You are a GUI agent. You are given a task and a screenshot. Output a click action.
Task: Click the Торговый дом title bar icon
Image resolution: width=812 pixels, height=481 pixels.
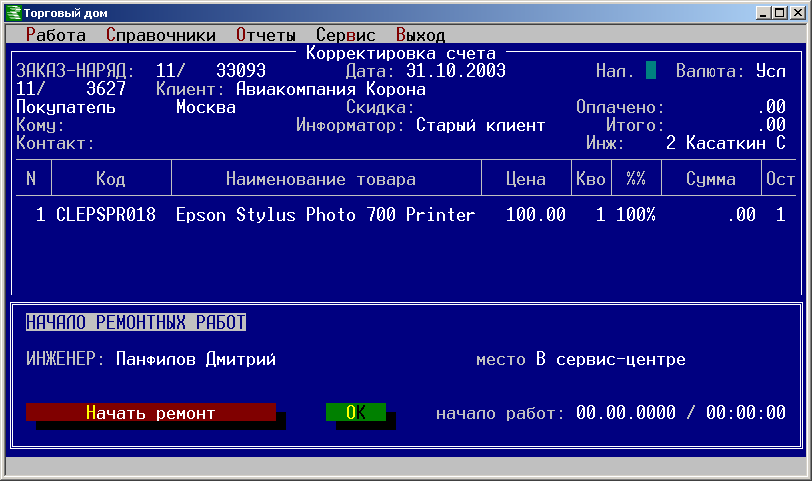pyautogui.click(x=13, y=12)
